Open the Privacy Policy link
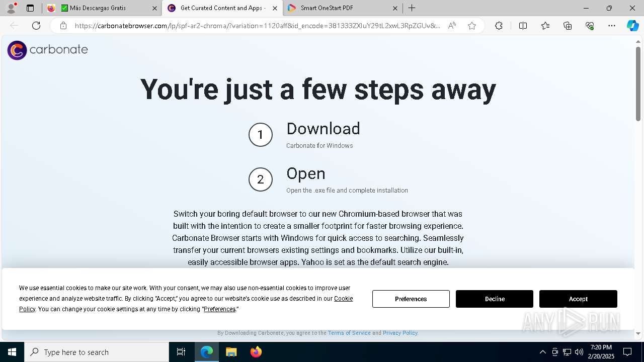The height and width of the screenshot is (362, 644). coord(400,333)
